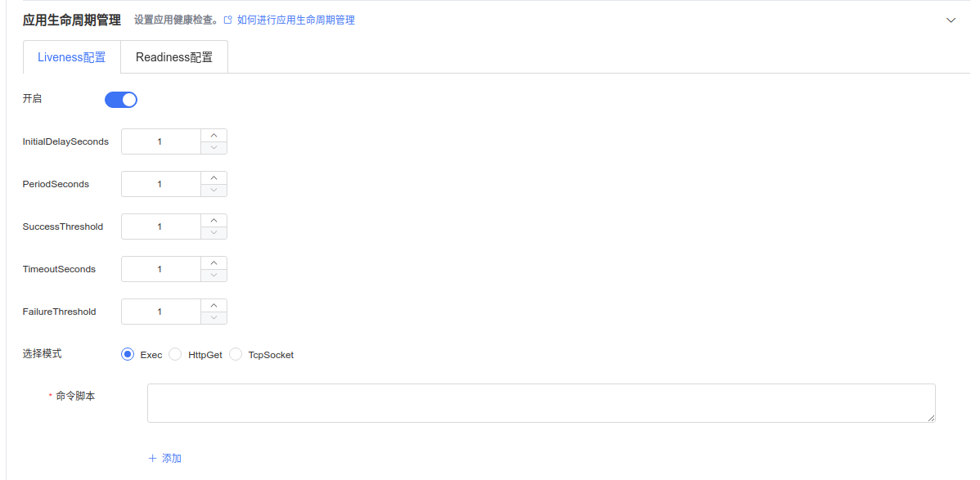The height and width of the screenshot is (480, 980).
Task: Select the TcpSocket mode radio button
Action: tap(236, 354)
